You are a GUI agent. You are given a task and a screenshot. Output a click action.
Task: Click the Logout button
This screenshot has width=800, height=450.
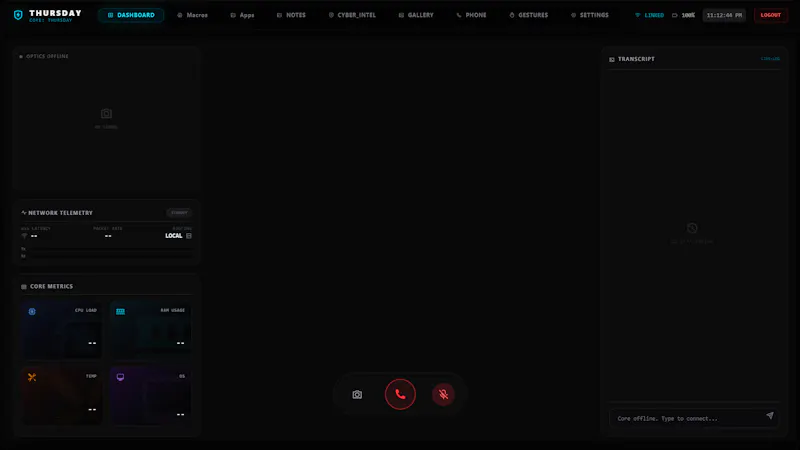(x=770, y=15)
